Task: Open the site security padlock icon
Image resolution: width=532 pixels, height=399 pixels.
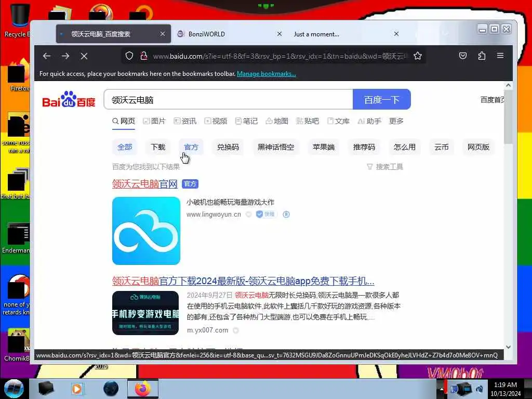Action: pos(144,56)
